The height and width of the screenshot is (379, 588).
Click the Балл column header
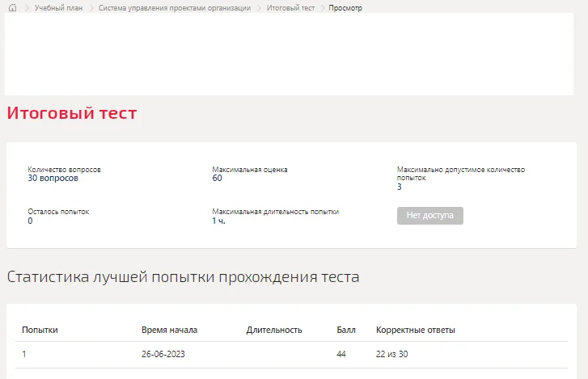tap(346, 330)
